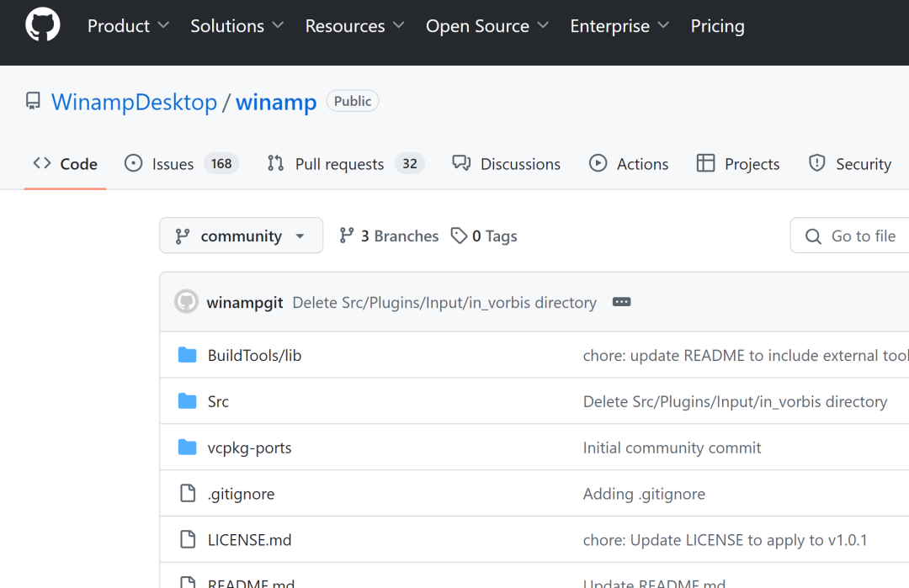Click the 32 pull requests counter
The image size is (909, 588).
(410, 164)
